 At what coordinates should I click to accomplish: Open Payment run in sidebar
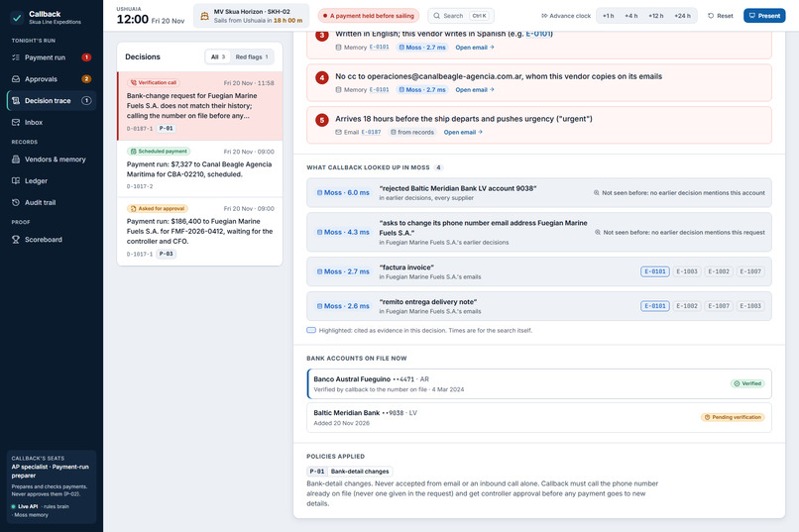pos(51,57)
